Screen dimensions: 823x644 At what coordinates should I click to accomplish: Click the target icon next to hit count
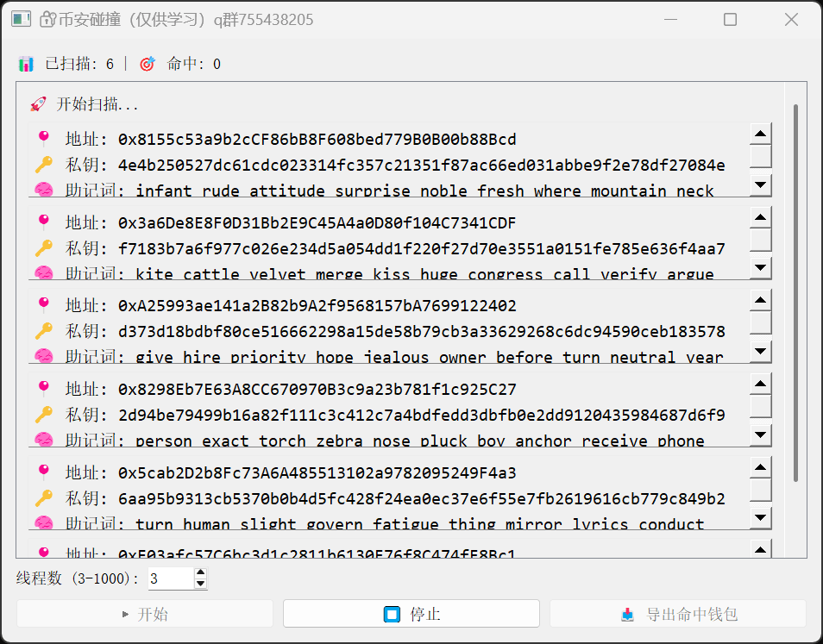coord(147,64)
